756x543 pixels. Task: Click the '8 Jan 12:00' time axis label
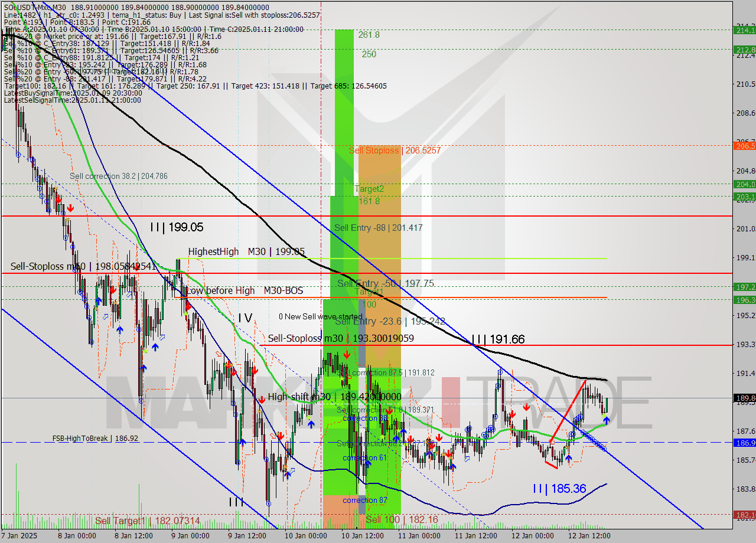[x=133, y=536]
